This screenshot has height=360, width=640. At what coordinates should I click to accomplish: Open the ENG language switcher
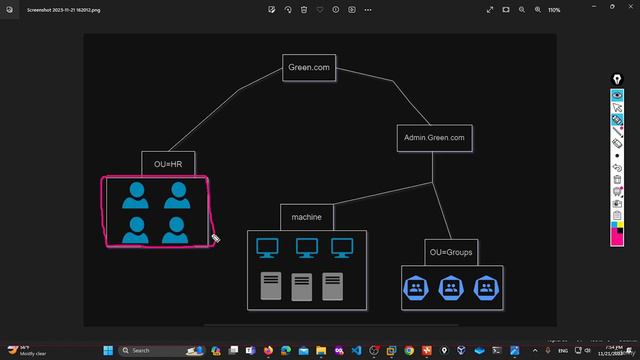[563, 351]
